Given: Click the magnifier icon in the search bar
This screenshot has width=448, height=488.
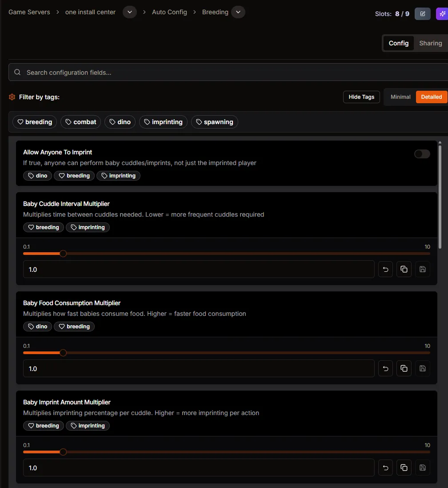Looking at the screenshot, I should click(x=17, y=72).
